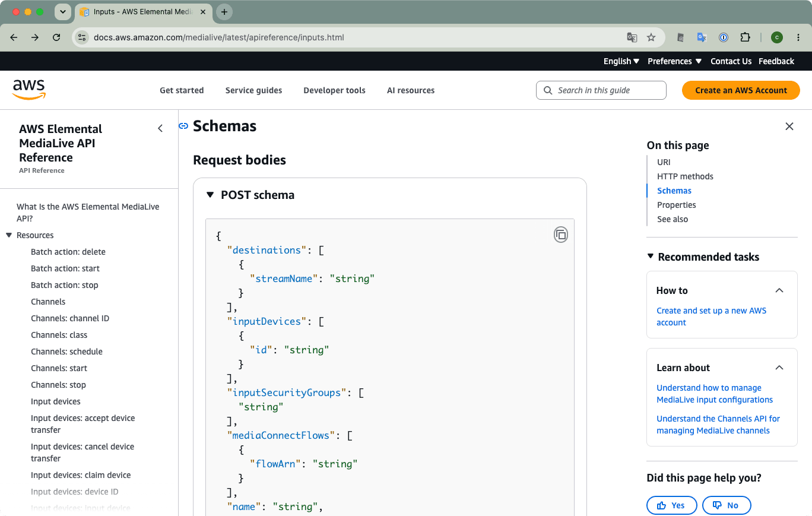Open Understand the Channels API link

coord(718,425)
